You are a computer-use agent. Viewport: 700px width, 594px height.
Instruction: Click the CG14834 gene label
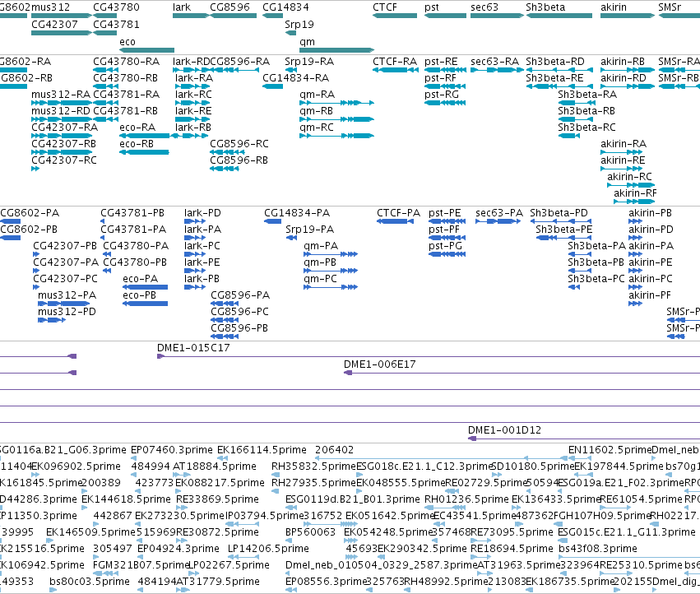pyautogui.click(x=285, y=7)
